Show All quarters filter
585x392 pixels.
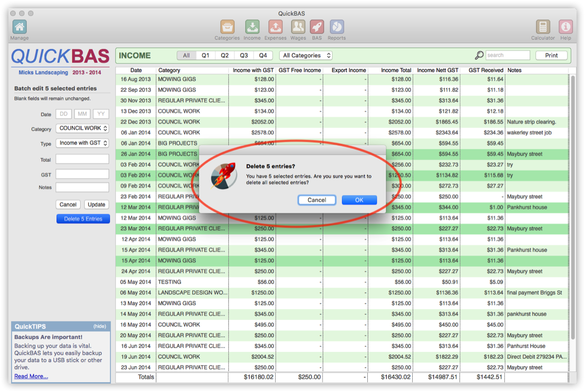pos(187,55)
